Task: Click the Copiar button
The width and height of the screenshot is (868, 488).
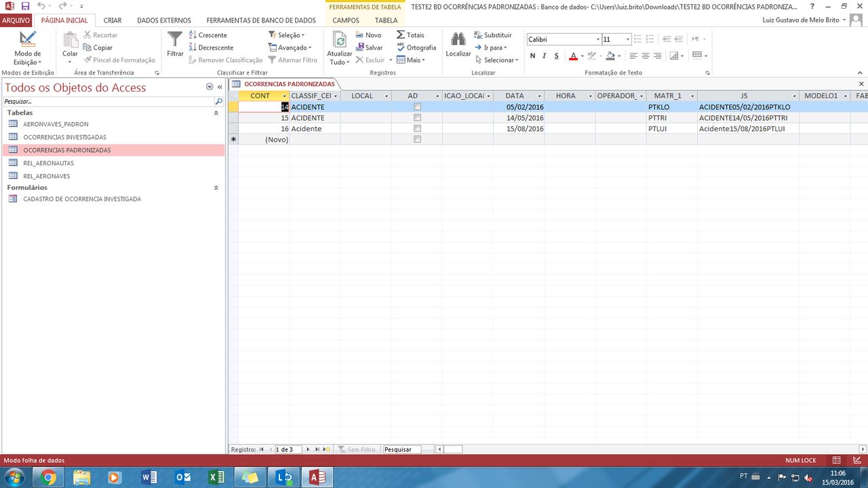Action: point(98,47)
